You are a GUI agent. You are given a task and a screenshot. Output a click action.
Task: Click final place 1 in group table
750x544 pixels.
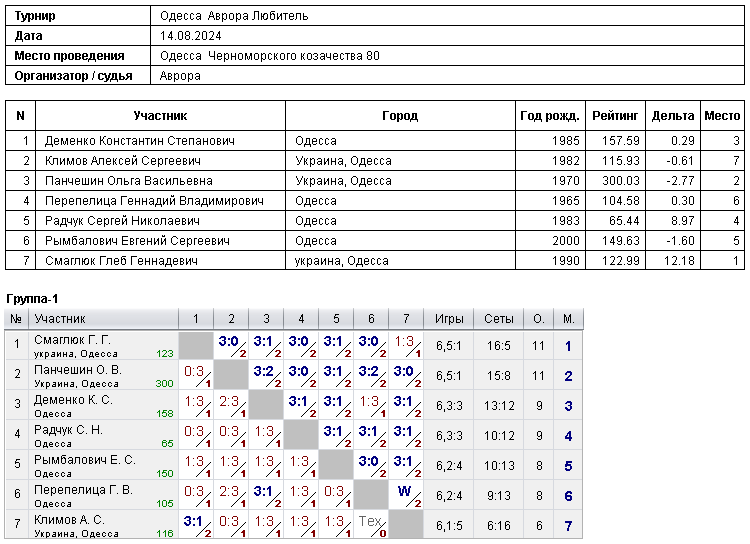tap(568, 346)
